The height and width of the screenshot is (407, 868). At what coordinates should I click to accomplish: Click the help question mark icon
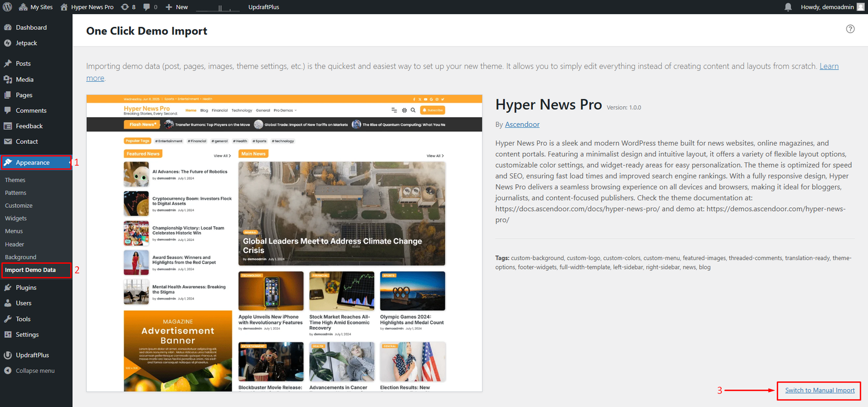[850, 29]
